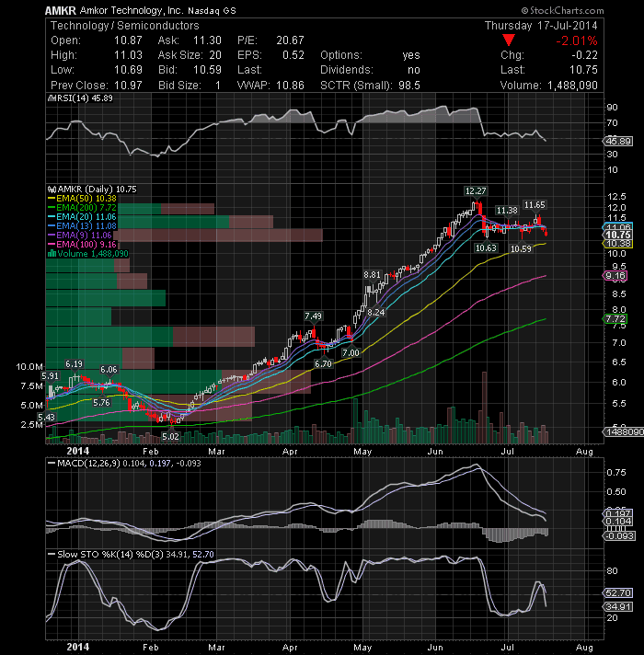Click the -2.01% percent change value
The image size is (644, 655).
click(x=576, y=40)
